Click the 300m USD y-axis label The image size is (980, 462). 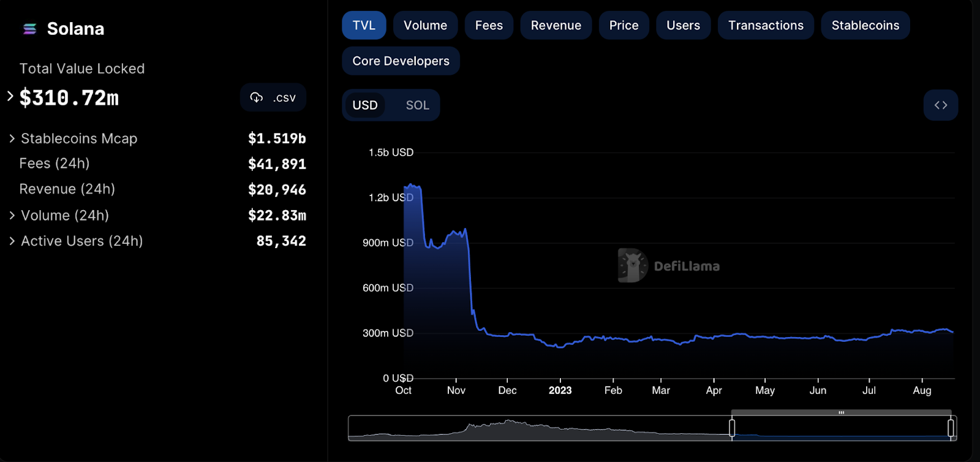[x=388, y=333]
